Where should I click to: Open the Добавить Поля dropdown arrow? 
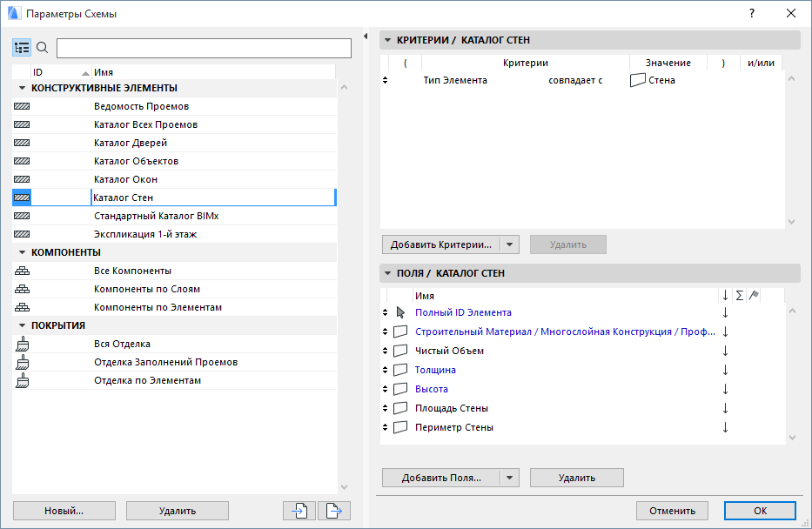click(x=510, y=478)
